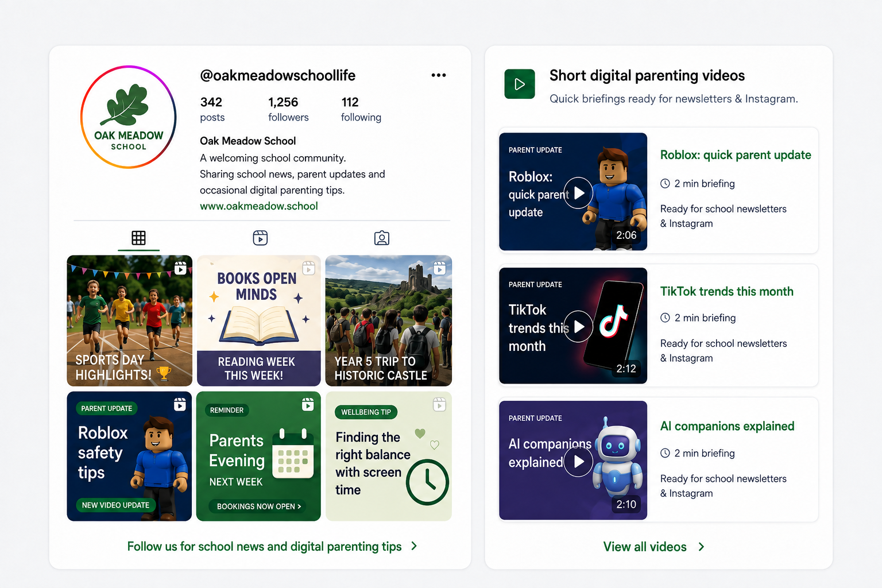Click the reel icon on the Wellbeing Tip post

point(439,404)
